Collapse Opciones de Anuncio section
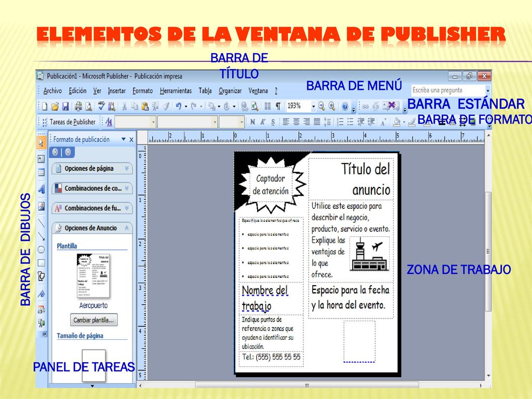This screenshot has height=399, width=532. 92,228
